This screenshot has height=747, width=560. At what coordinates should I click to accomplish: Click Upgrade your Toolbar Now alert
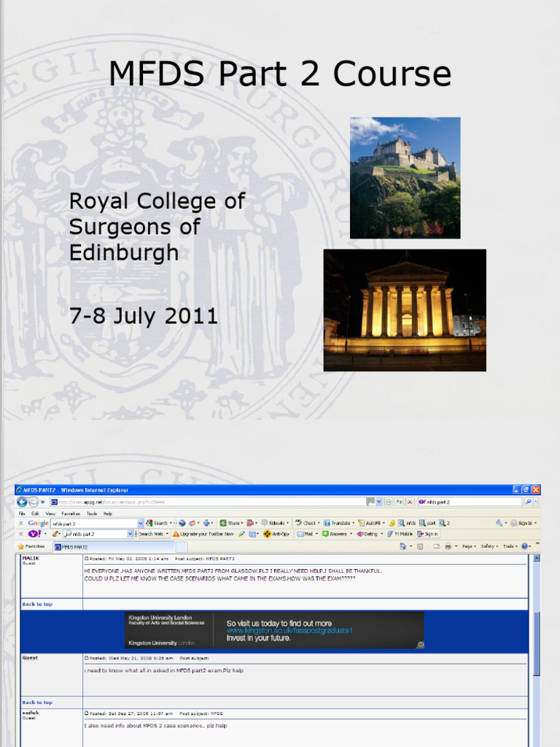pos(203,534)
